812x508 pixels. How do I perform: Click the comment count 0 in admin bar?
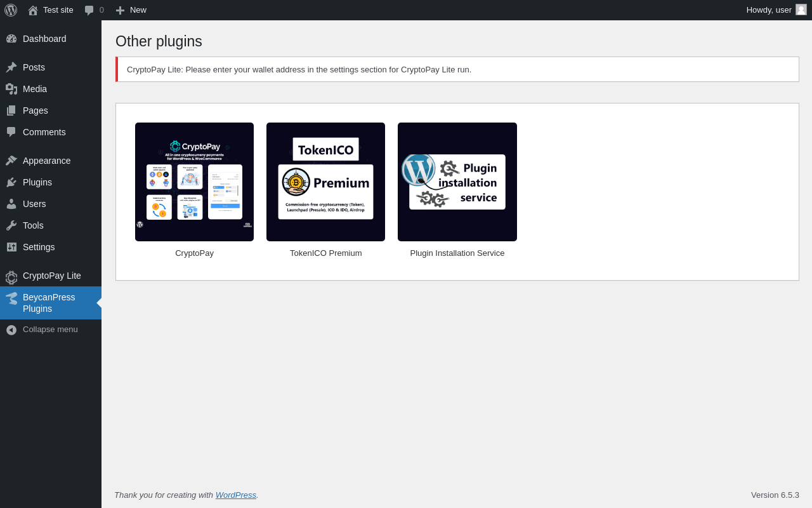[x=101, y=10]
